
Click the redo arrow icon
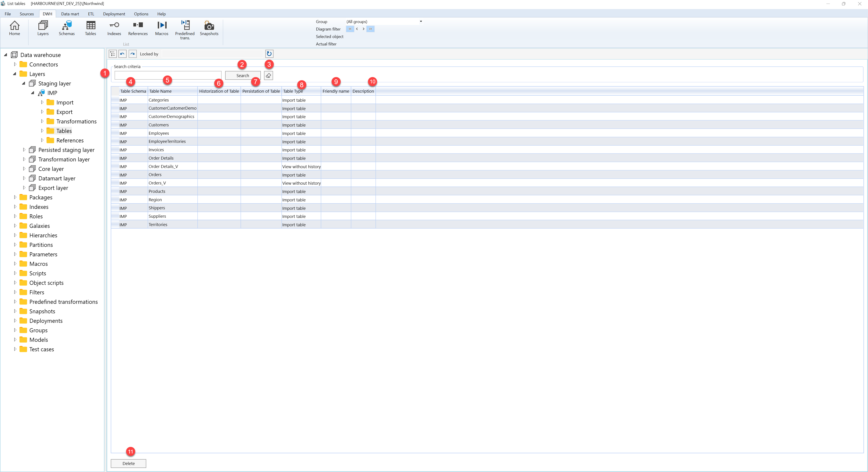133,54
